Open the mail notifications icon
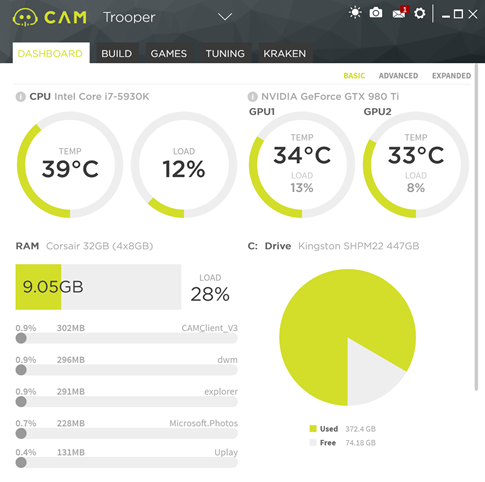The height and width of the screenshot is (482, 485). (400, 13)
